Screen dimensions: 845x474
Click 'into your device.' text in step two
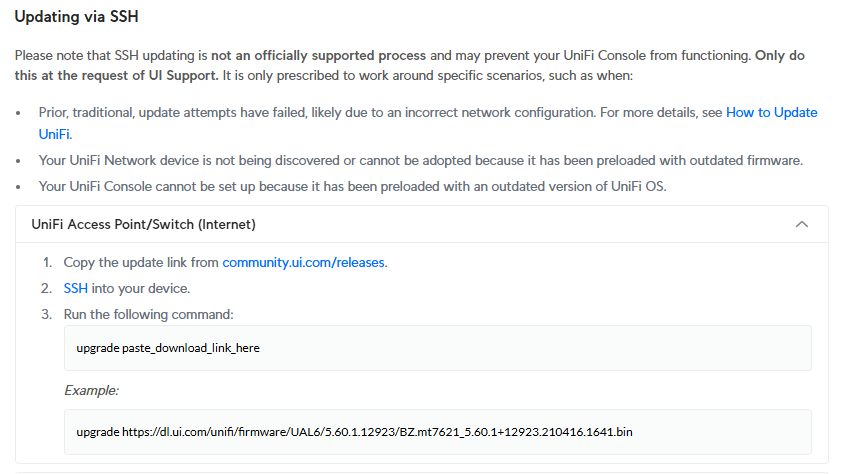tap(141, 288)
